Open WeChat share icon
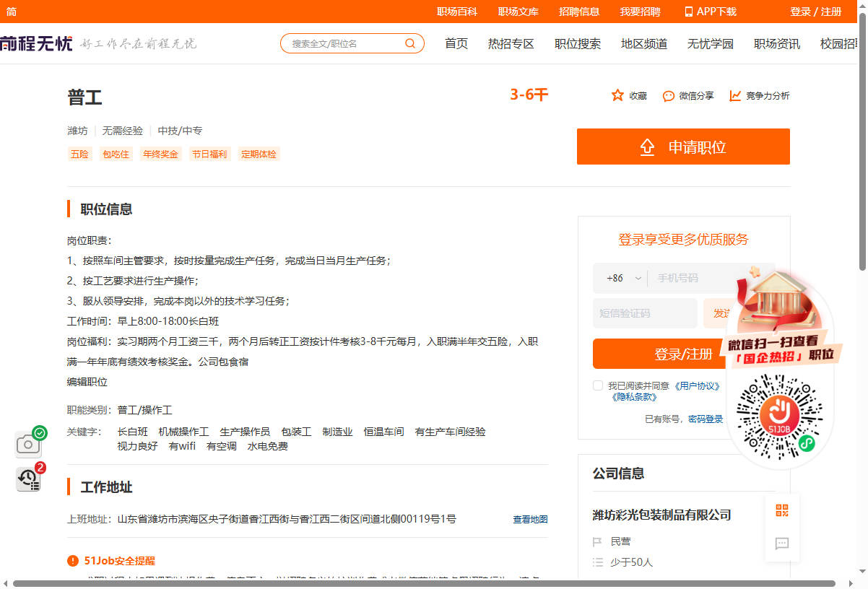Screen dimensions: 868x589 [669, 96]
